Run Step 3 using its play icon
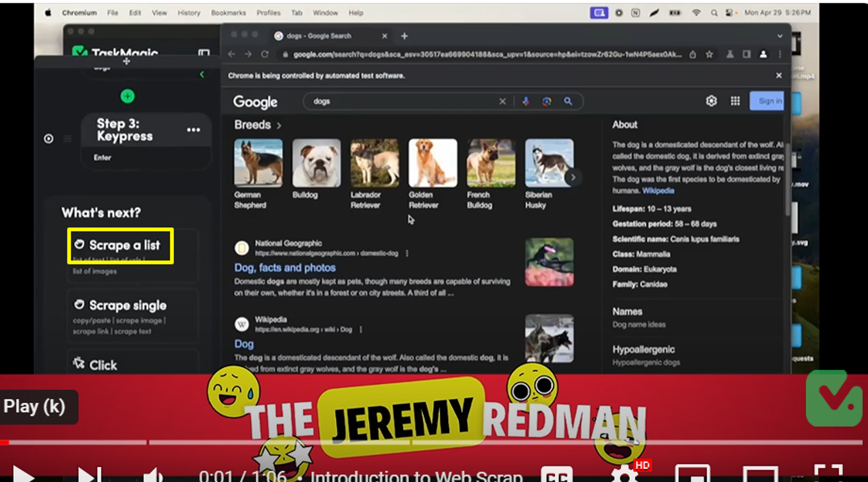Screen dimensions: 868x482 coord(49,139)
